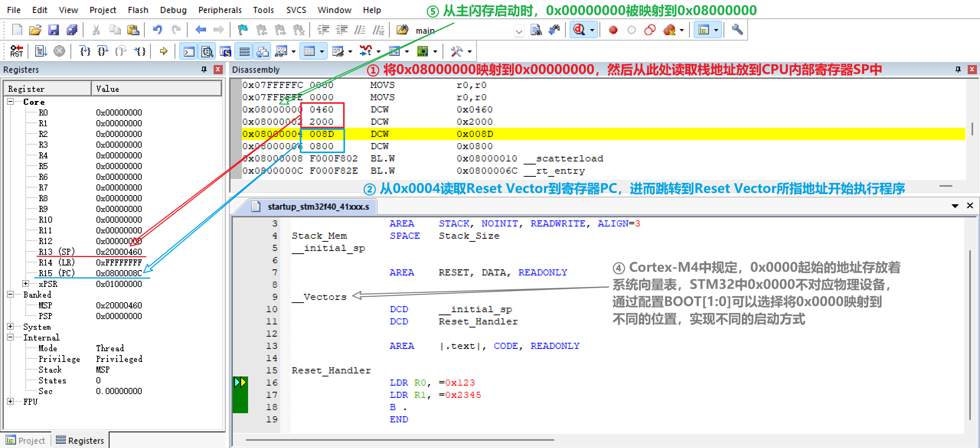Close the Disassembly panel
The width and height of the screenshot is (980, 448).
coord(972,69)
